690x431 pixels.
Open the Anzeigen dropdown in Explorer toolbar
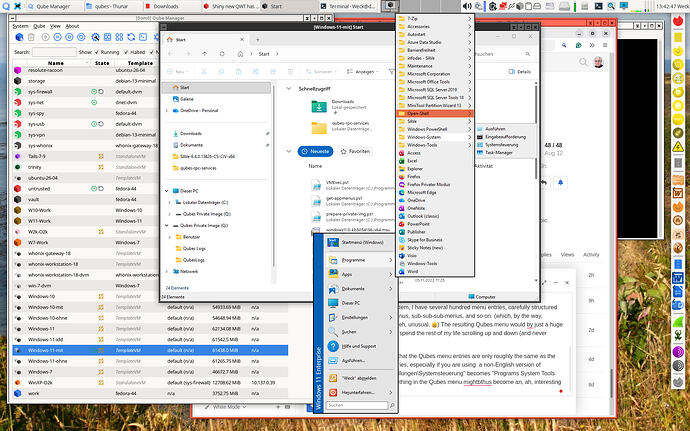(x=361, y=71)
